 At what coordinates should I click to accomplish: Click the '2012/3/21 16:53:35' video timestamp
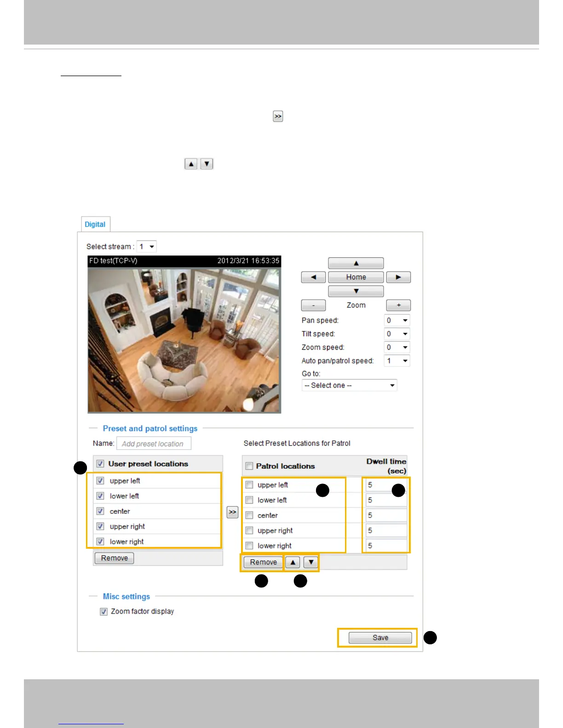[248, 261]
